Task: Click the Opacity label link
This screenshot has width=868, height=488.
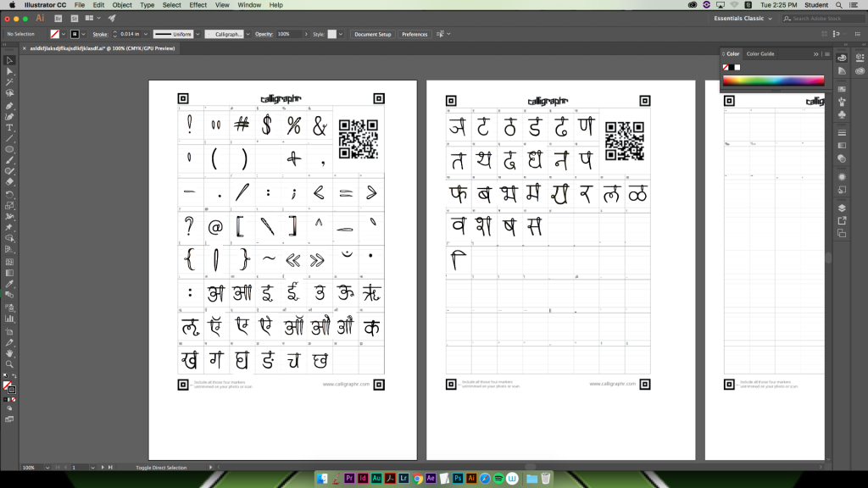Action: 264,34
